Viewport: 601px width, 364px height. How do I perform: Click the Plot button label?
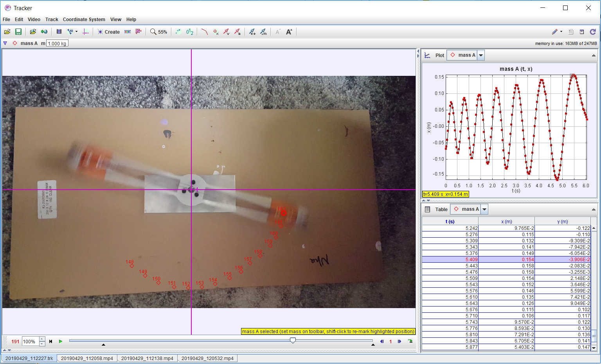440,56
